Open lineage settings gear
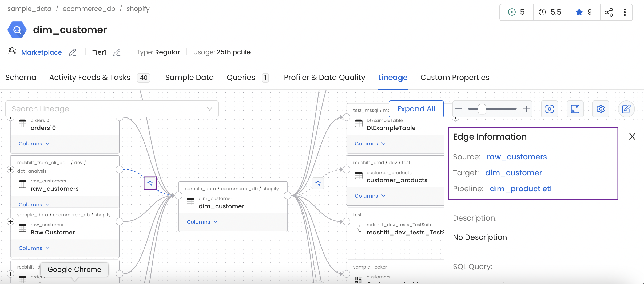 (x=601, y=109)
